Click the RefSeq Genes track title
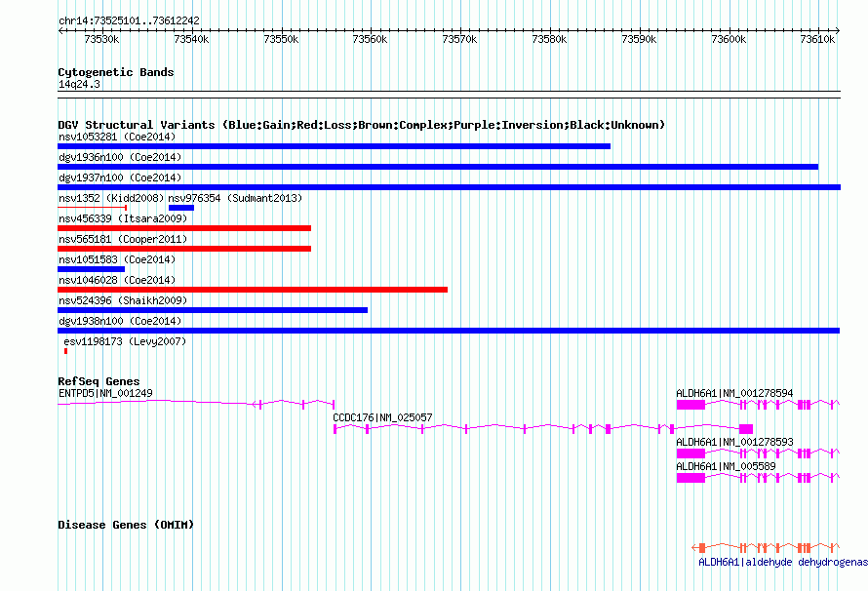 point(99,381)
